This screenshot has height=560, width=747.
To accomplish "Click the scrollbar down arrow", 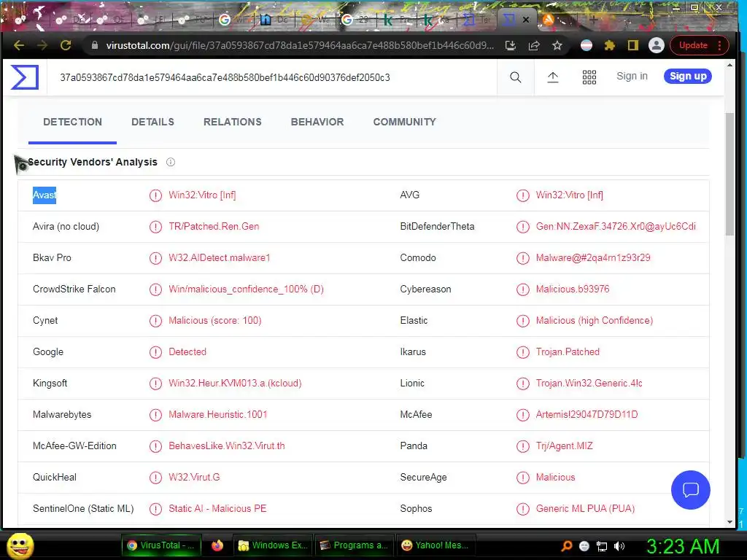I will point(729,522).
